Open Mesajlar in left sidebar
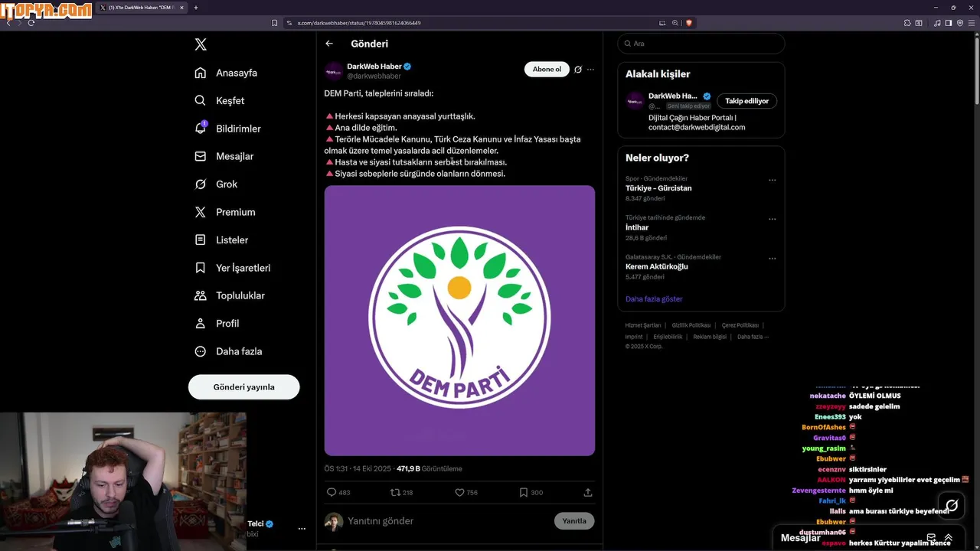Image resolution: width=980 pixels, height=551 pixels. tap(224, 156)
